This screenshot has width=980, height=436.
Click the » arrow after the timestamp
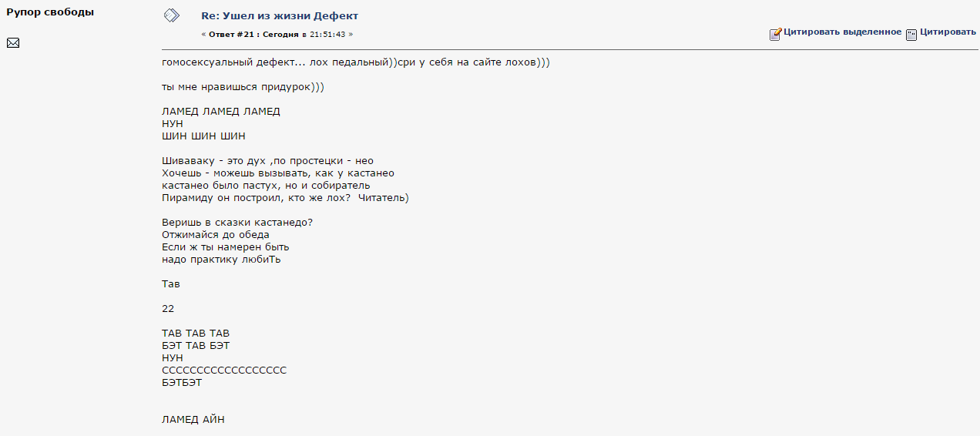pos(351,35)
